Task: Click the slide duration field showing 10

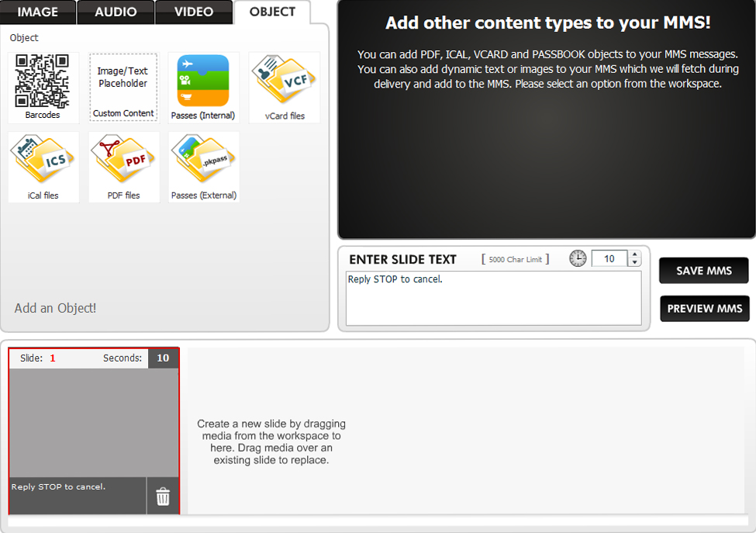Action: [x=609, y=258]
